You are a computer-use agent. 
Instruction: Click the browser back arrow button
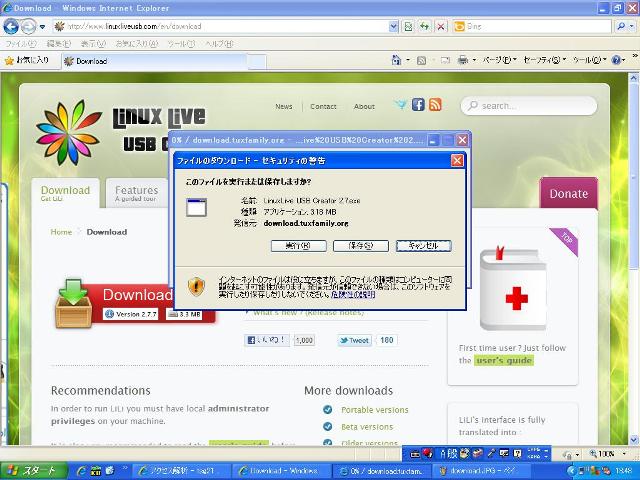click(x=11, y=26)
